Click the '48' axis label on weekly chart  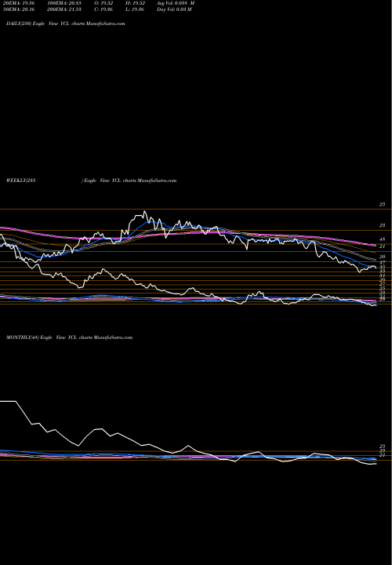click(x=382, y=239)
